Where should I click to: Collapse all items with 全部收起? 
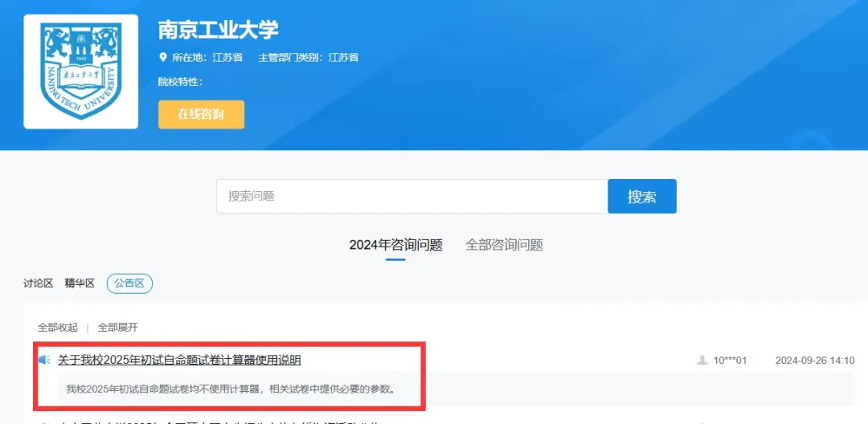pos(58,328)
